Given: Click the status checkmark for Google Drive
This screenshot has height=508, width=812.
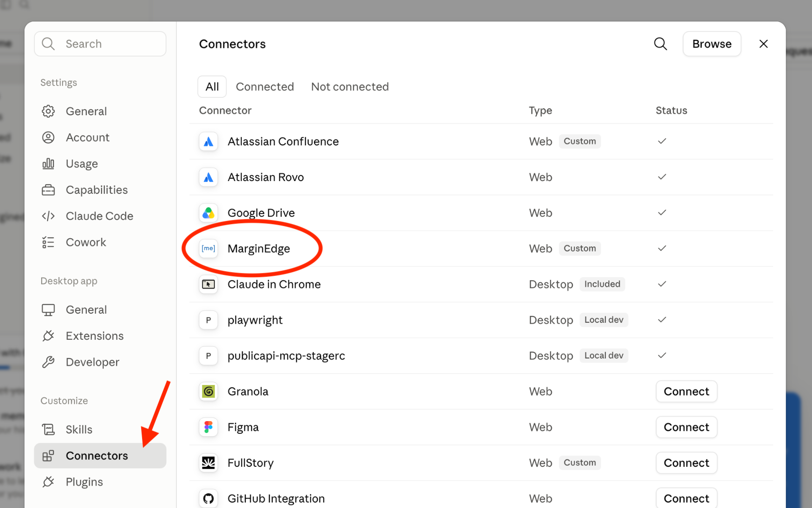Looking at the screenshot, I should click(662, 213).
